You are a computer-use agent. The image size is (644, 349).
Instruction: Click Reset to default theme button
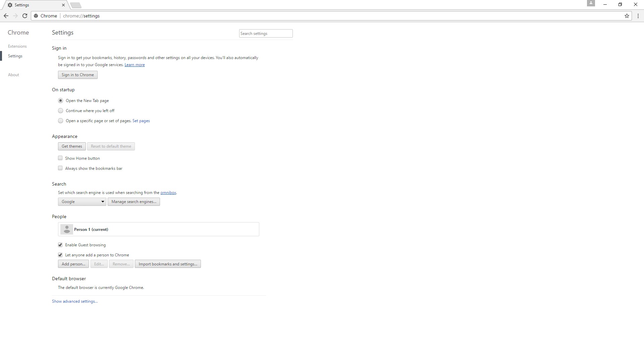click(x=111, y=146)
